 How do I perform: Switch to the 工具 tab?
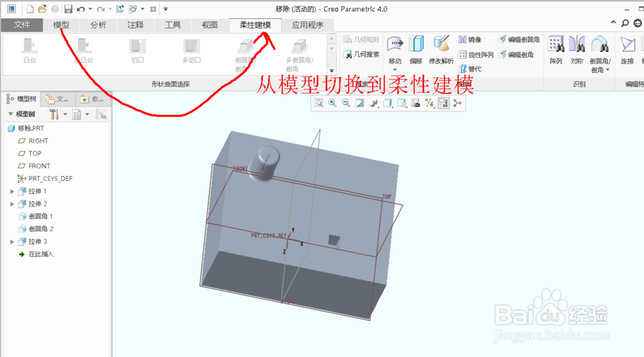click(x=173, y=25)
